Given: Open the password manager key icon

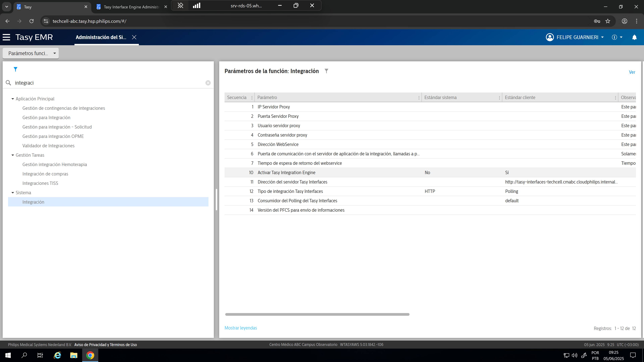Looking at the screenshot, I should 597,21.
